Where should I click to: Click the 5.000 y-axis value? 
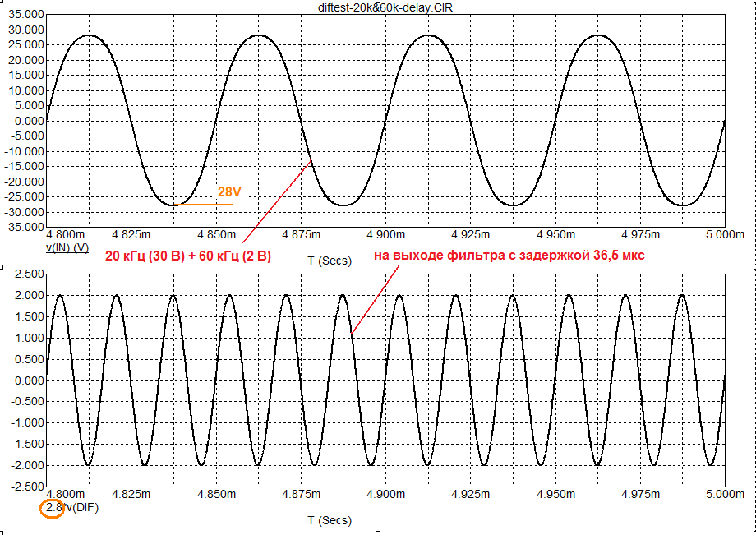point(28,105)
